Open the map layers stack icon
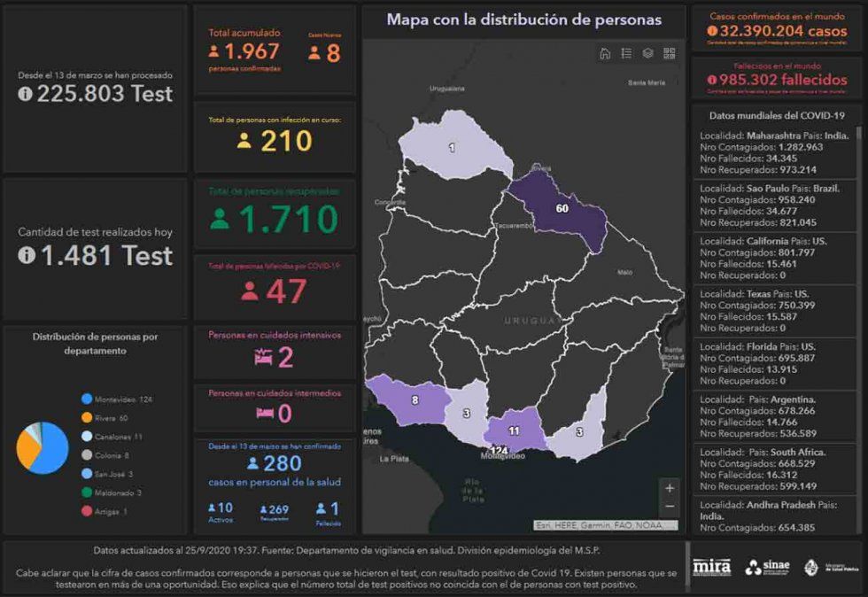868x597 pixels. coord(647,53)
